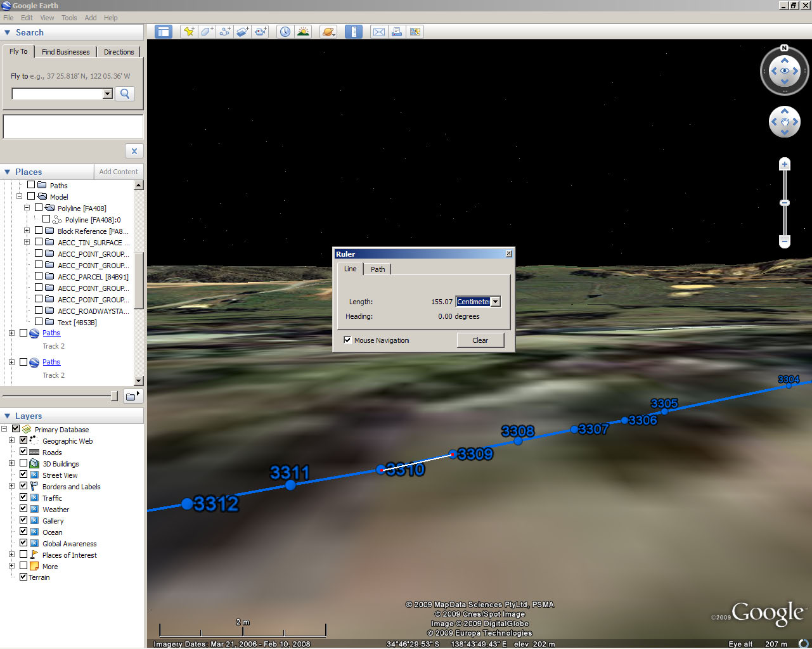This screenshot has height=649, width=812.
Task: Open the Add menu
Action: coord(91,18)
